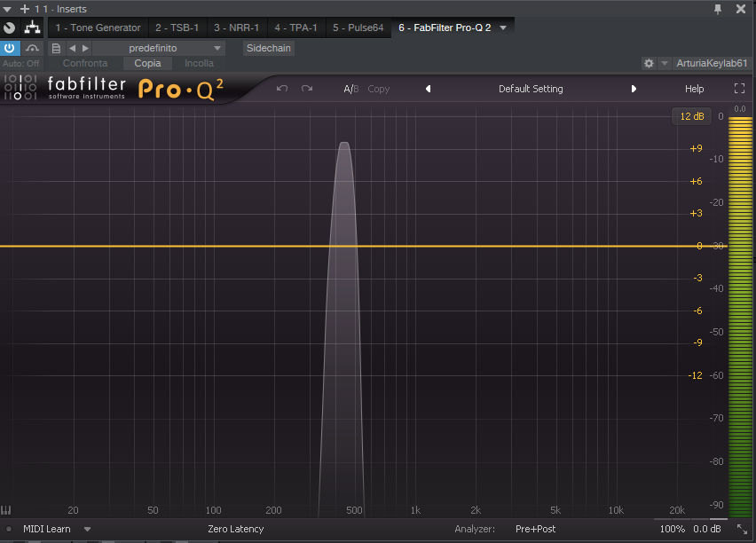Click the Incolla button

[199, 63]
